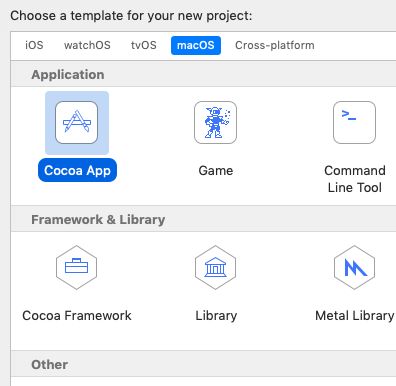Click the Library template label
The image size is (396, 386).
(x=216, y=316)
